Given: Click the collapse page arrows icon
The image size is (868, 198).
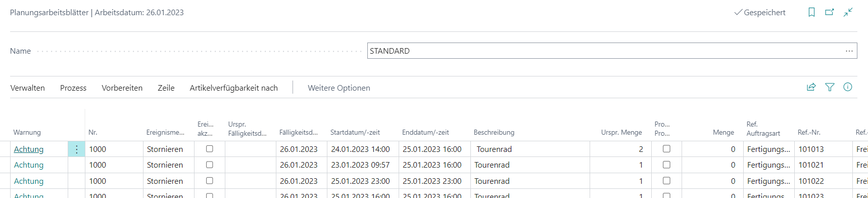Looking at the screenshot, I should tap(848, 12).
